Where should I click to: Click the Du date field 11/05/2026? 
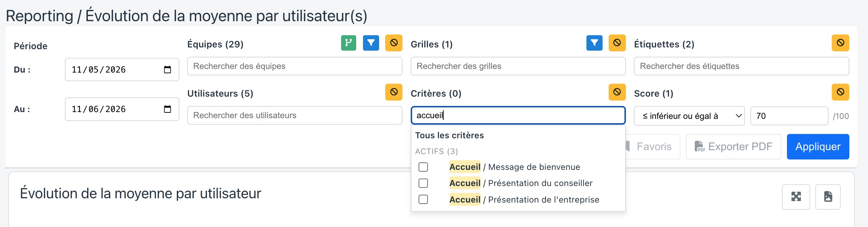122,70
